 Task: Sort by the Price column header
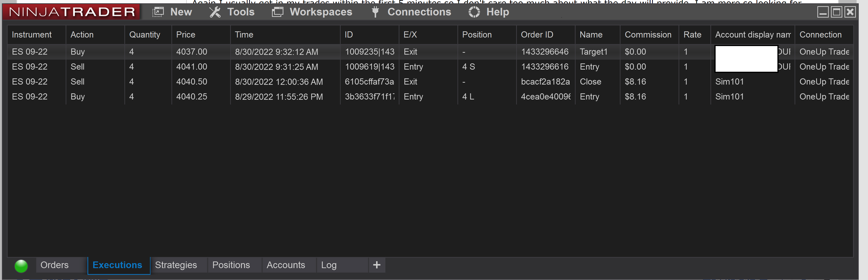tap(201, 35)
